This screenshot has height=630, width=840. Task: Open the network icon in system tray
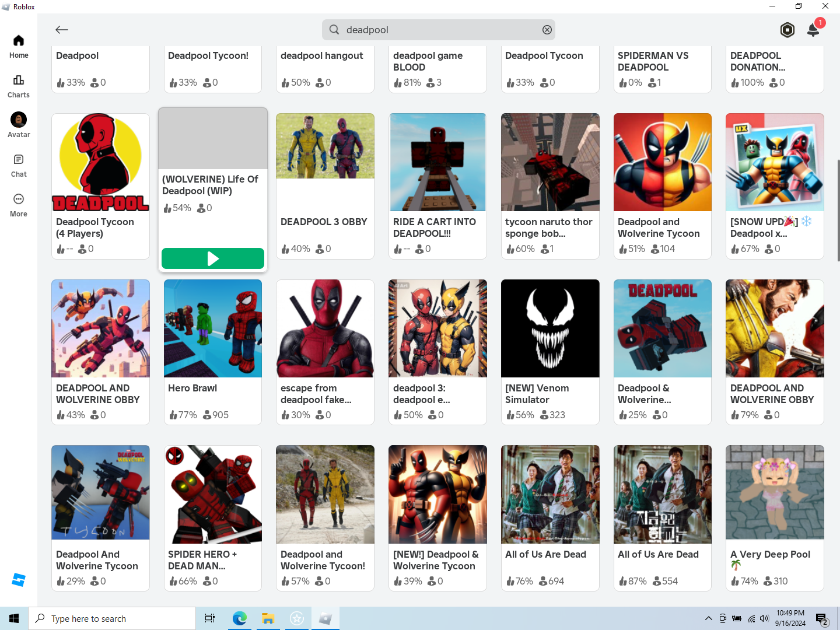click(x=751, y=618)
